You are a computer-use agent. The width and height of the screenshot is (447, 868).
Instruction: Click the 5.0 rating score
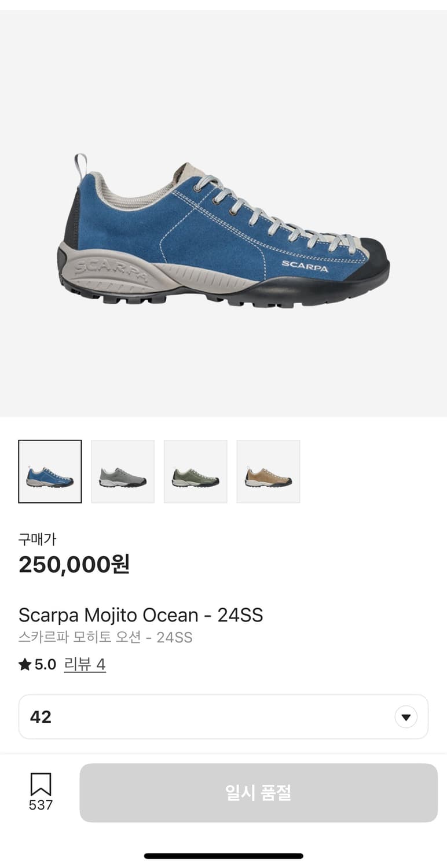point(45,664)
